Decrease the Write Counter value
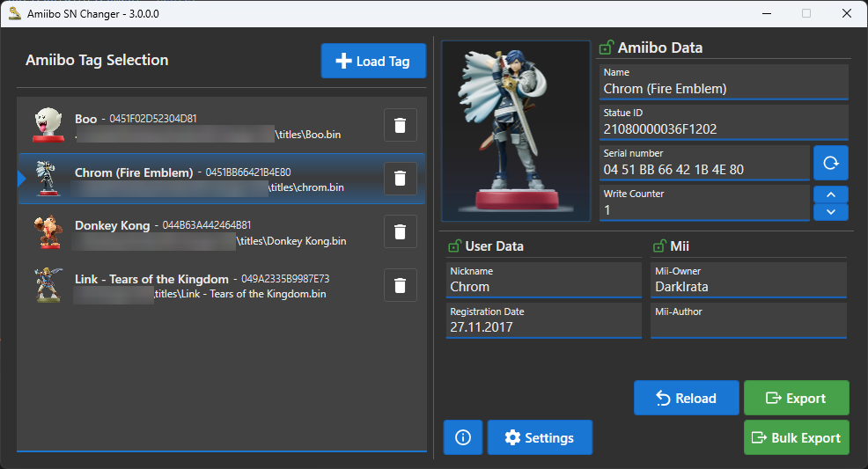Viewport: 868px width, 469px height. tap(830, 212)
